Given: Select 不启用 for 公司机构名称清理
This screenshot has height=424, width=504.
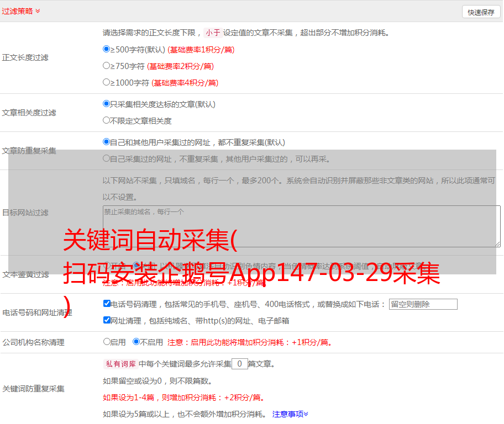Looking at the screenshot, I should 136,341.
